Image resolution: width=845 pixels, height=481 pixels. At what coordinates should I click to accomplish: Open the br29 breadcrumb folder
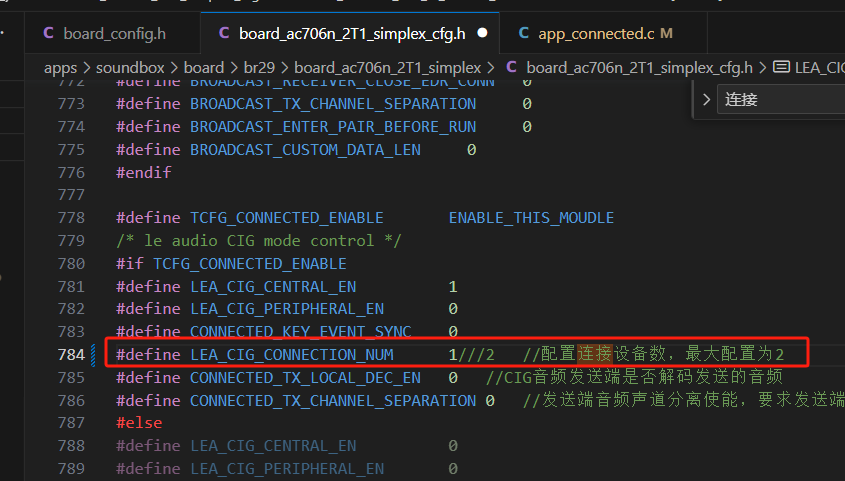259,68
